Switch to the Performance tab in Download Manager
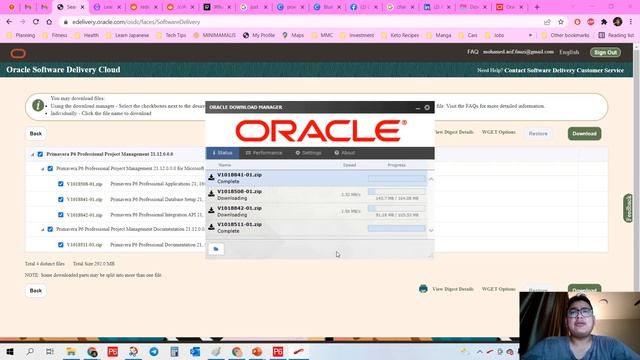The height and width of the screenshot is (360, 640). 264,153
